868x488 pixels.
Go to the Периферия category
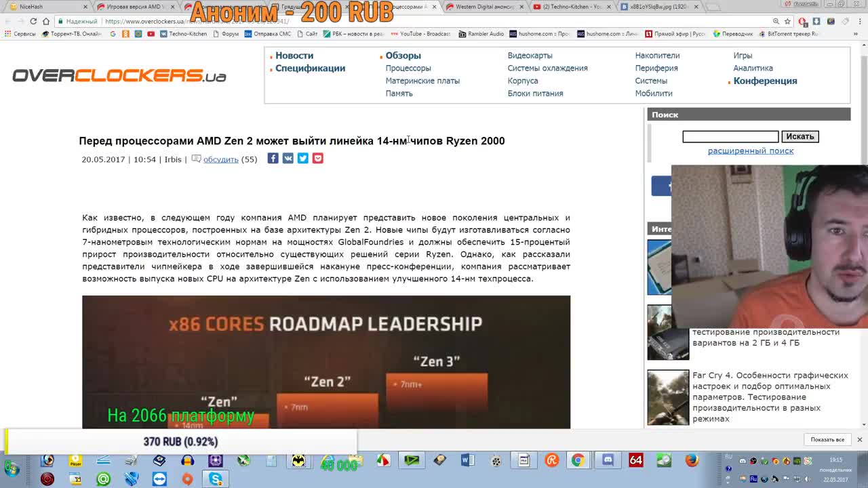coord(656,68)
